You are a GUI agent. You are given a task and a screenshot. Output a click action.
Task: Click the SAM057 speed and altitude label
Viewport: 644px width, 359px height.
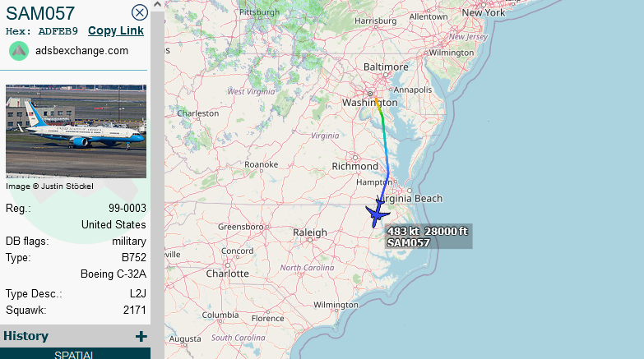point(429,237)
